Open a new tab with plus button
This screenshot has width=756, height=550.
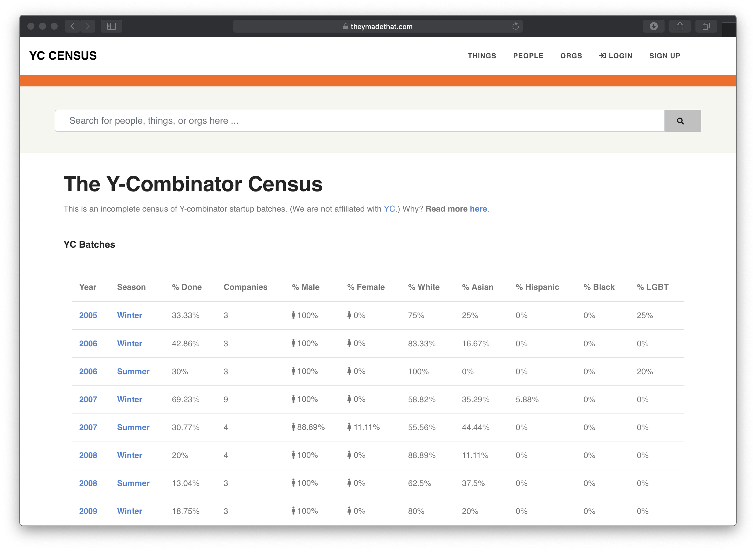pyautogui.click(x=729, y=30)
